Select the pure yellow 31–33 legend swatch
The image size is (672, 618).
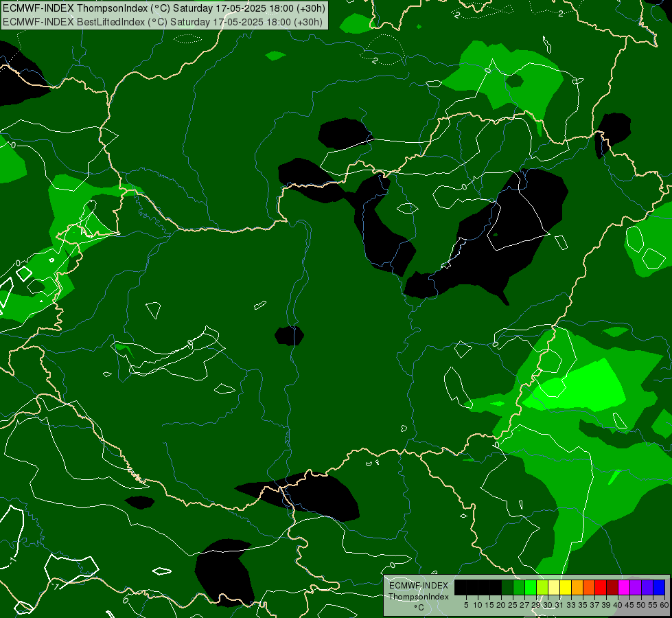566,587
